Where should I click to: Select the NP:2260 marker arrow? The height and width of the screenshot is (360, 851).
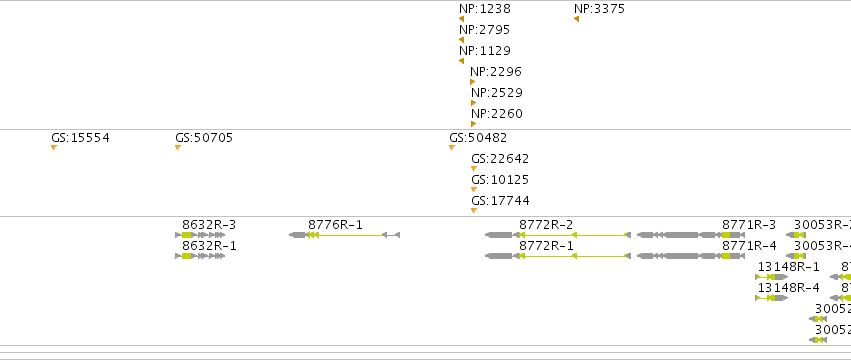click(473, 124)
